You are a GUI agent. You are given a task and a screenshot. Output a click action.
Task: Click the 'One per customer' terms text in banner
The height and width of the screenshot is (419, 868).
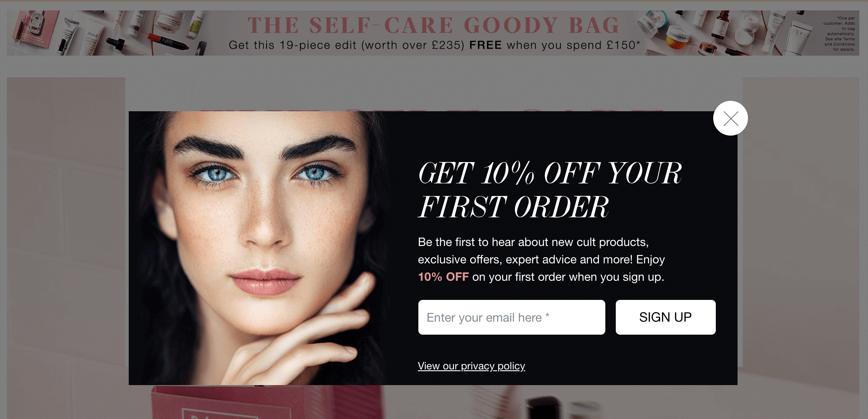click(840, 34)
